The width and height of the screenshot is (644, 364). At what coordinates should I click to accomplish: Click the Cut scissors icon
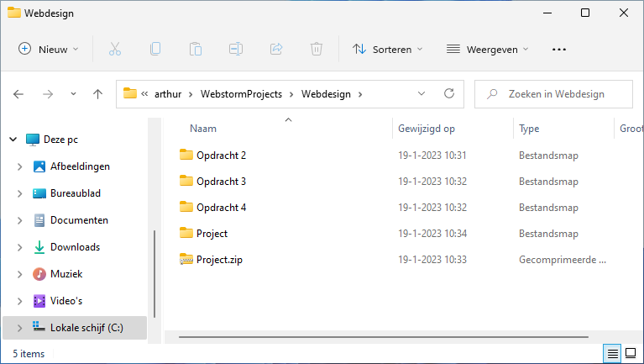(x=115, y=50)
